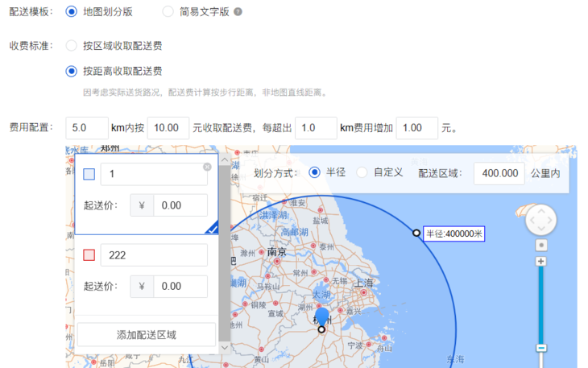Screen dimensions: 588x368
Task: Click the 盐城 city label on map
Action: (x=321, y=221)
